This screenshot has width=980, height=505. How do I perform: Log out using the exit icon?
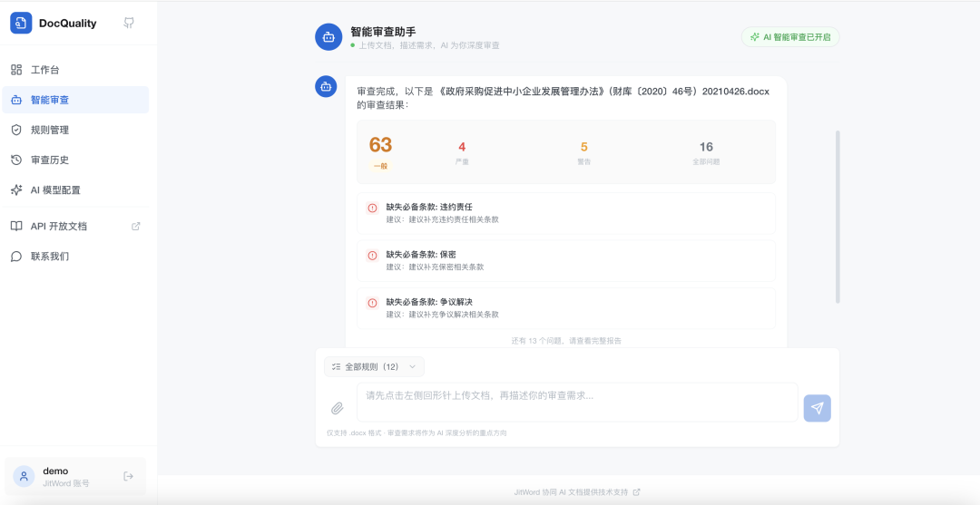(x=129, y=476)
